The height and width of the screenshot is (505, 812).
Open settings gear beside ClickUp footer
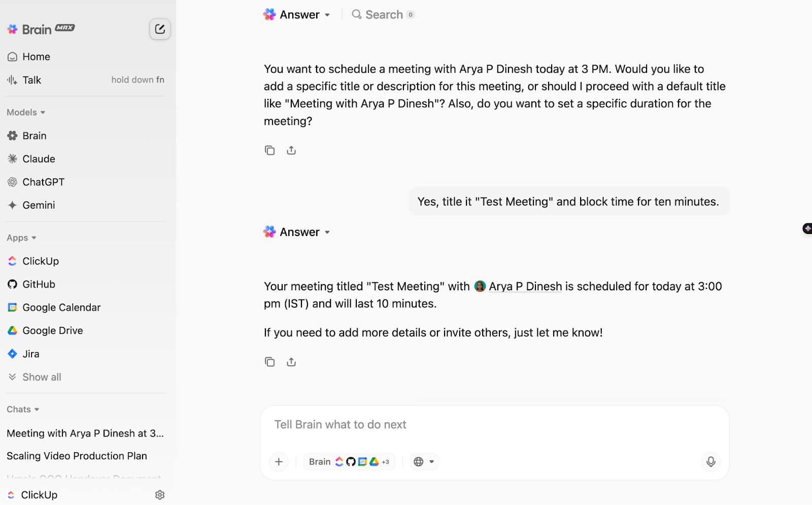pos(160,495)
